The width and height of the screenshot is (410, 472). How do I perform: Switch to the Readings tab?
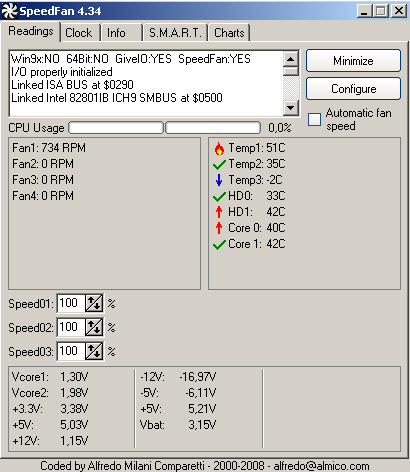point(31,31)
